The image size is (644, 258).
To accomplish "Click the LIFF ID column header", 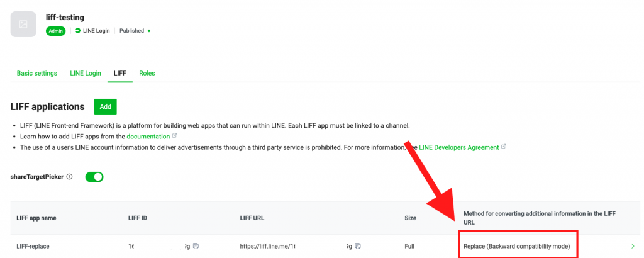I will tap(138, 218).
